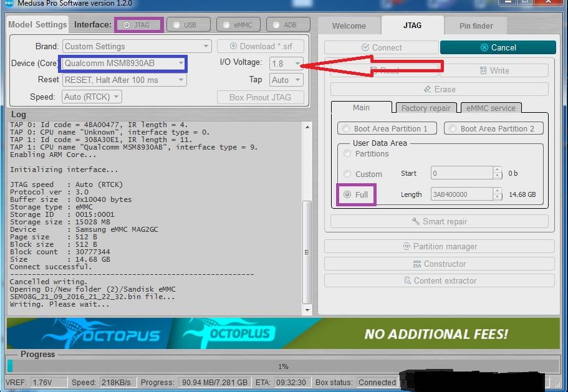Click the Box status Connected value
This screenshot has width=568, height=392.
tap(377, 383)
